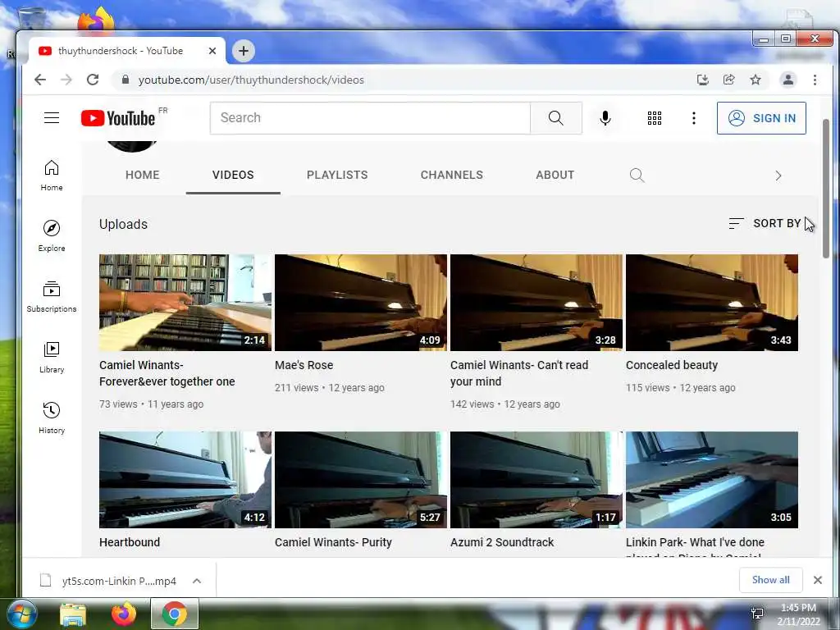Start voice search with microphone icon
This screenshot has width=840, height=630.
point(605,118)
